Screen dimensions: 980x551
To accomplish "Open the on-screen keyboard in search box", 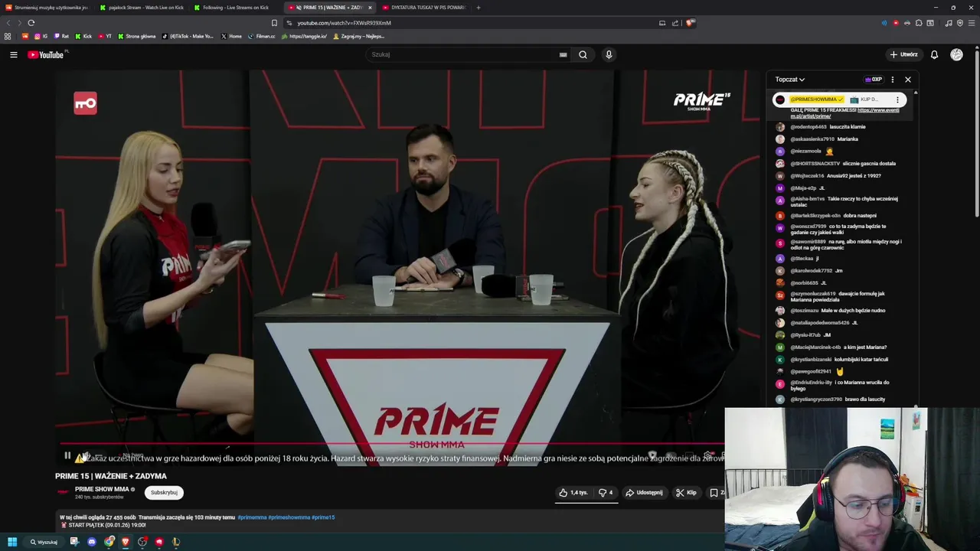I will tap(563, 54).
